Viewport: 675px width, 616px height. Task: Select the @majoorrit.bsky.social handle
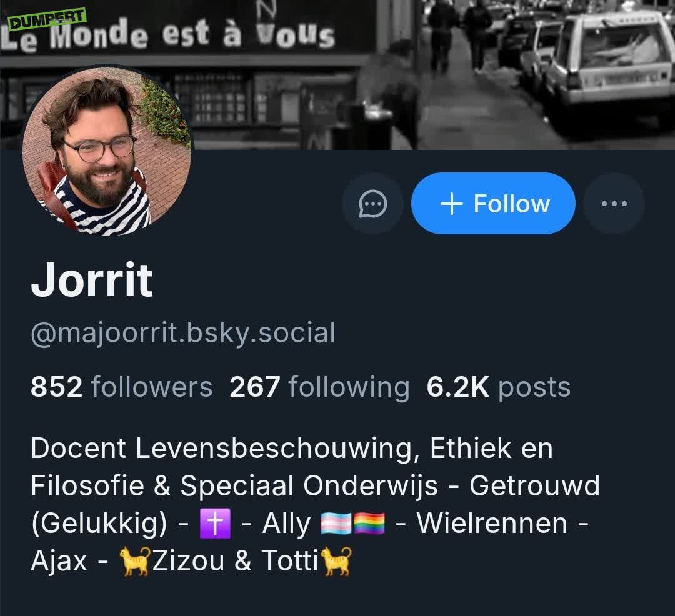pos(183,334)
